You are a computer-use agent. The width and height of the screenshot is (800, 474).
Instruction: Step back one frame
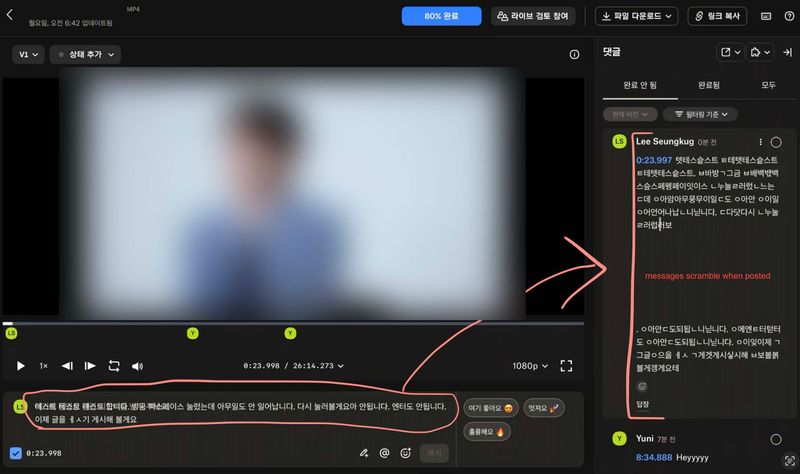pos(67,366)
